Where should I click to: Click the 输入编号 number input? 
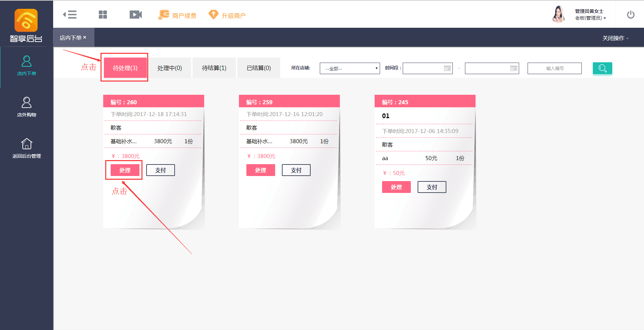point(554,68)
